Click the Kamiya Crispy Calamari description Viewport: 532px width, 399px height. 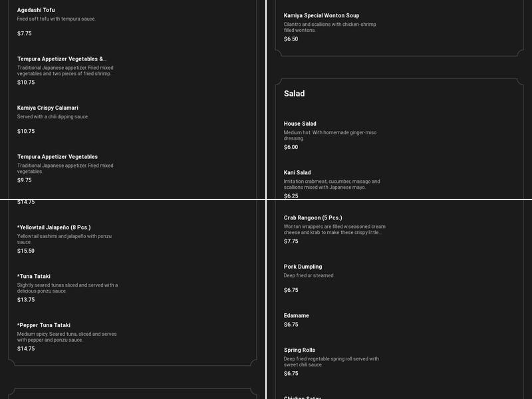53,117
